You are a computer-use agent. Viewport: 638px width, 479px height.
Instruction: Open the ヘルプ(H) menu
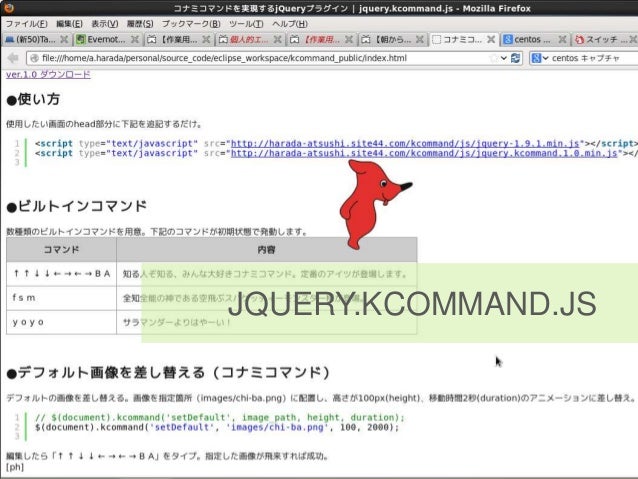tap(290, 24)
